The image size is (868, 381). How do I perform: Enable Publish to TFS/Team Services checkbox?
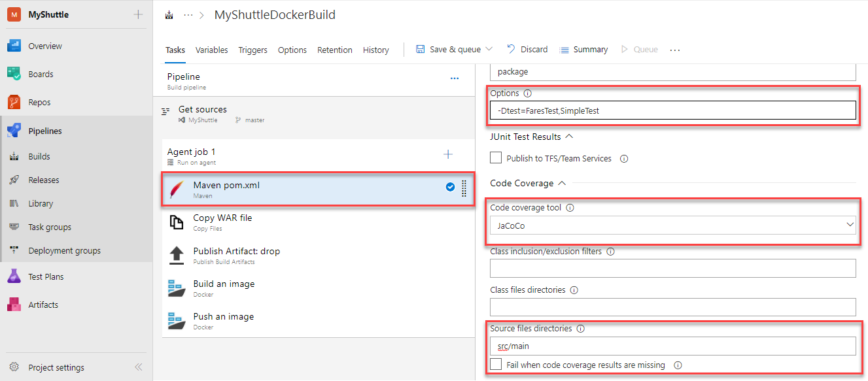pyautogui.click(x=496, y=158)
